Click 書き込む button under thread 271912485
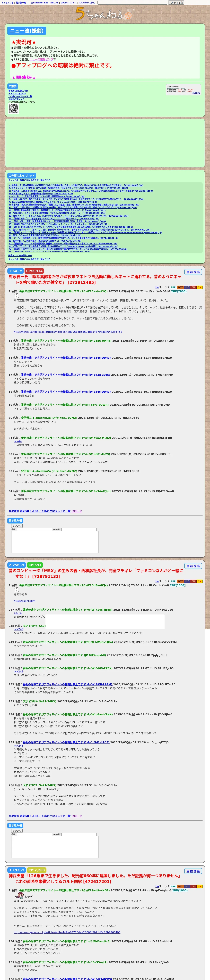Screen dimensions: 210x980 click(17, 526)
